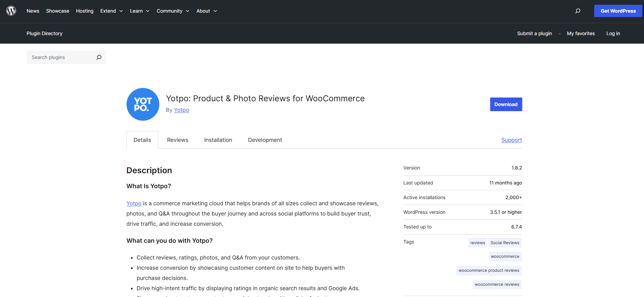Viewport: 644px width, 297px height.
Task: Click the WordPress logo icon
Action: pos(11,11)
